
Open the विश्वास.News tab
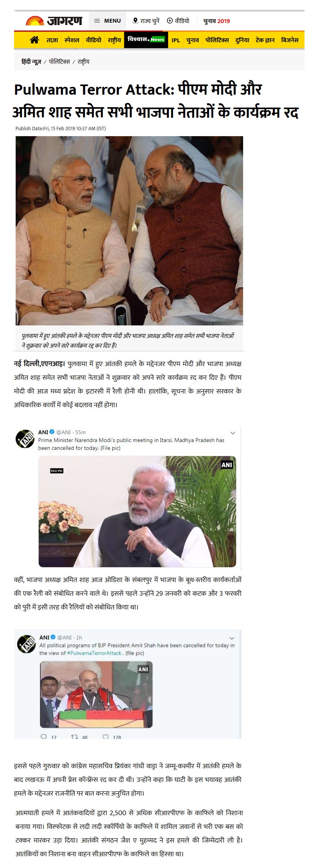click(x=146, y=40)
